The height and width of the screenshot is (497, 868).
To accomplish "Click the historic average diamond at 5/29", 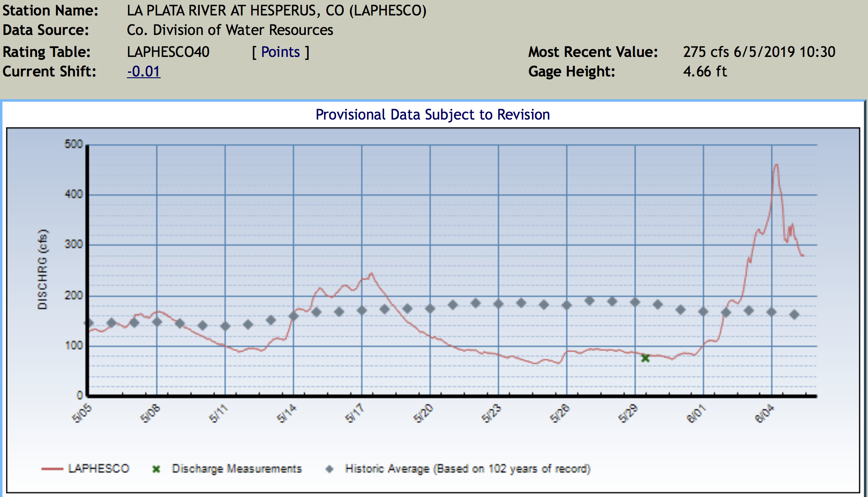I will (x=635, y=302).
